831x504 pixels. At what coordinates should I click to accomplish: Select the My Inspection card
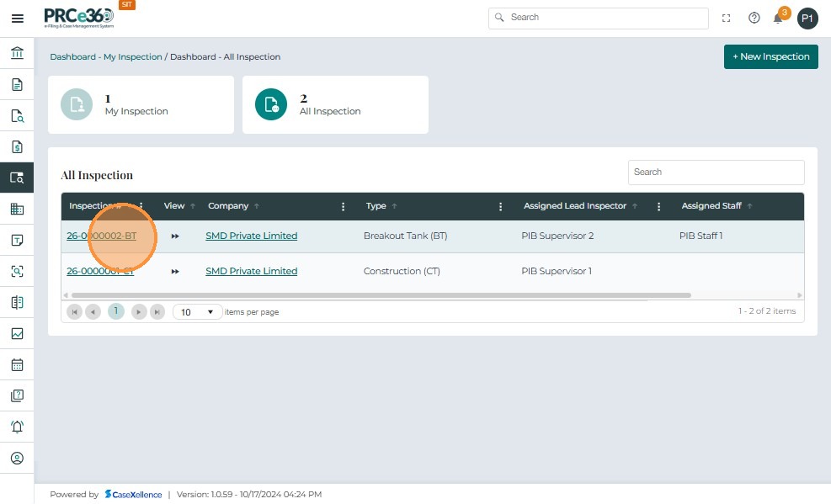coord(141,105)
